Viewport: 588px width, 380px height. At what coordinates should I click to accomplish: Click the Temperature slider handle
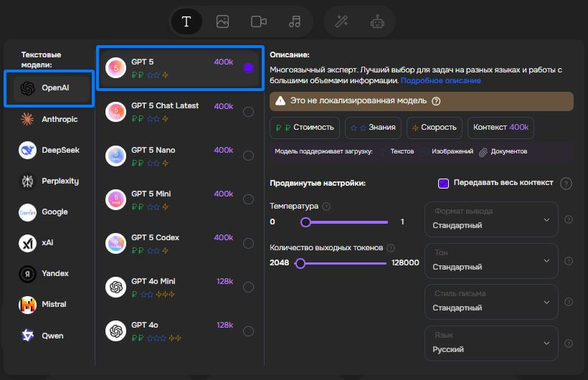[x=305, y=222]
